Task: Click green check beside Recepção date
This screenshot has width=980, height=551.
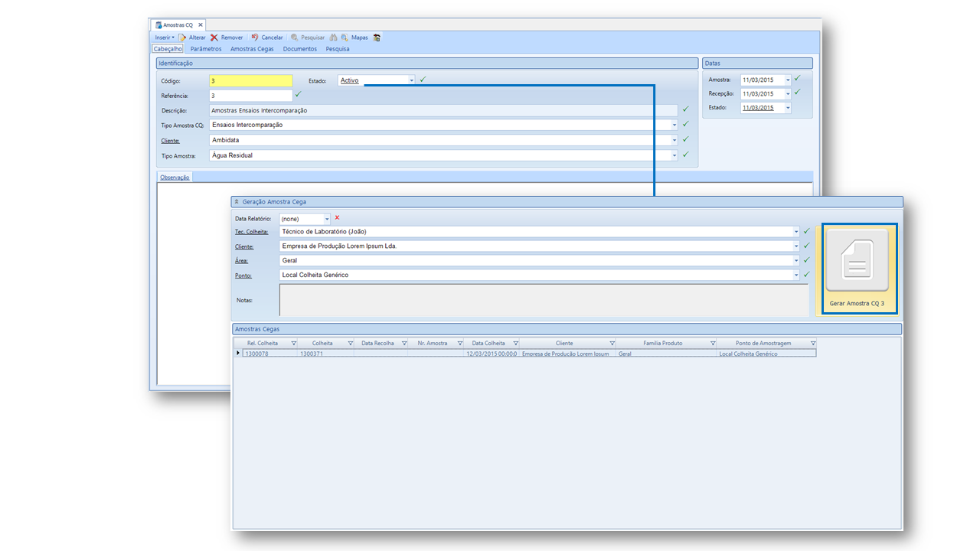Action: click(797, 92)
